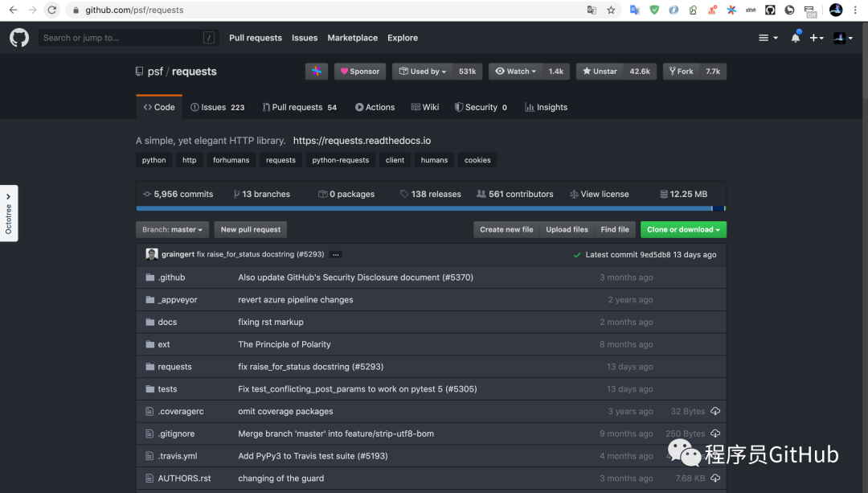The width and height of the screenshot is (868, 493).
Task: Open the _appveyor folder
Action: coord(178,300)
